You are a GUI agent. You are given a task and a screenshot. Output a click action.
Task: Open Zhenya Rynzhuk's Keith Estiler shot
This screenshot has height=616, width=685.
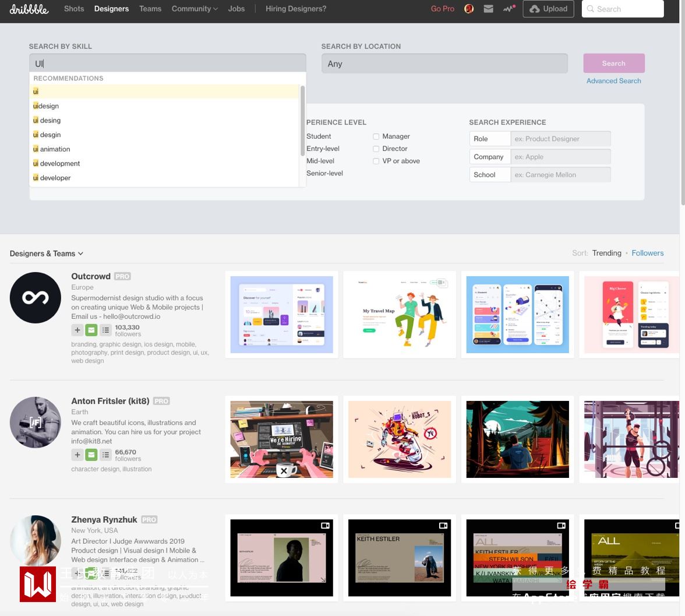click(x=400, y=558)
